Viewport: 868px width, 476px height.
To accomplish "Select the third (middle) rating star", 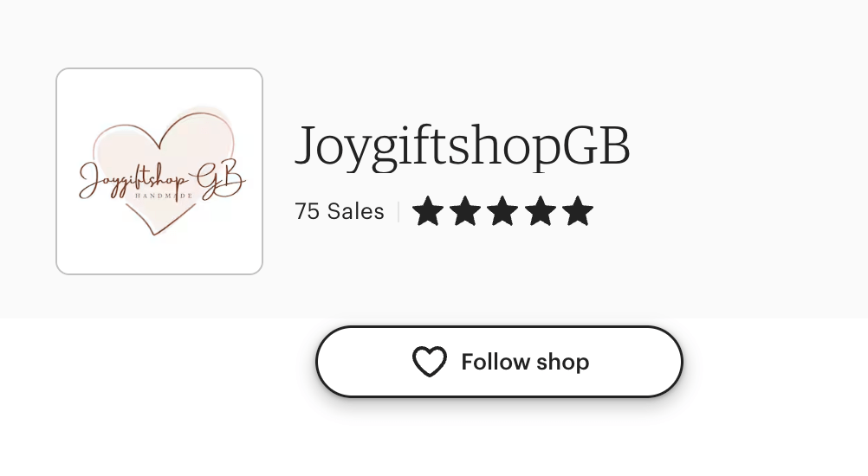I will tap(502, 211).
